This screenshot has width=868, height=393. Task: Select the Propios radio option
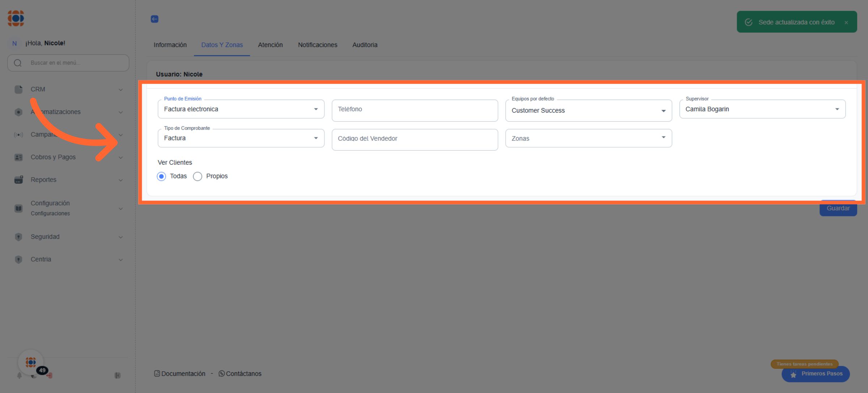[197, 176]
